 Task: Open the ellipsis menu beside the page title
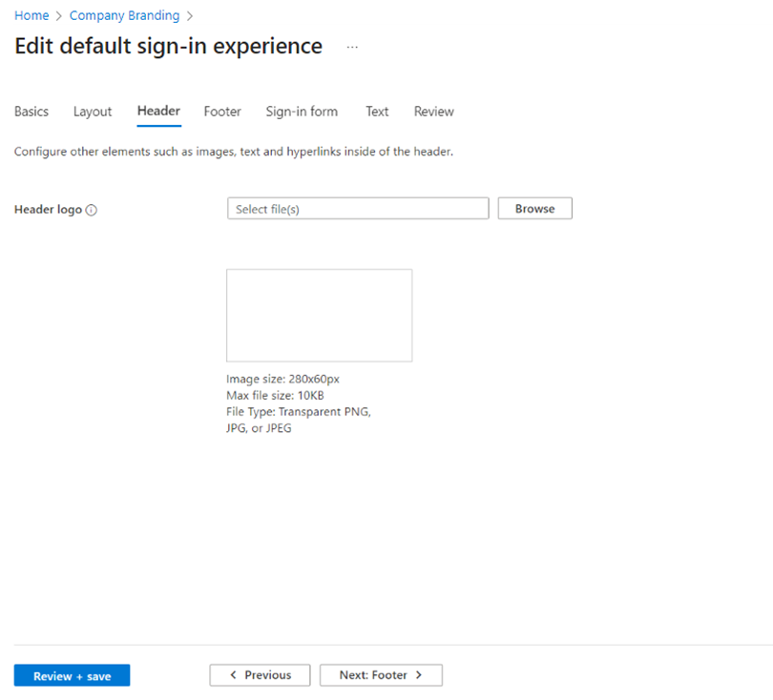(x=351, y=48)
